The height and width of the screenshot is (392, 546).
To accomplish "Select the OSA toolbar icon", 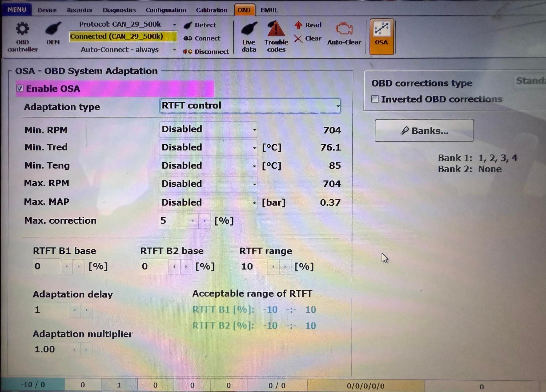I will click(x=382, y=36).
